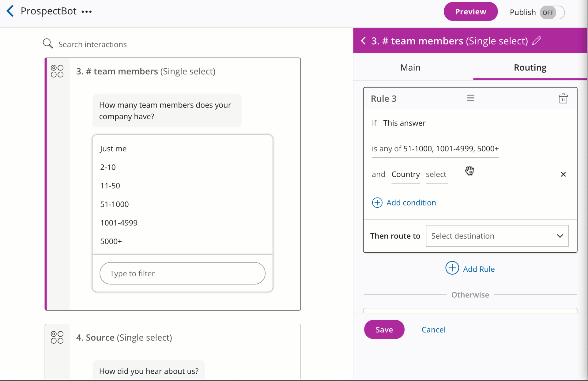588x381 pixels.
Task: Switch to the Routing tab
Action: [530, 67]
